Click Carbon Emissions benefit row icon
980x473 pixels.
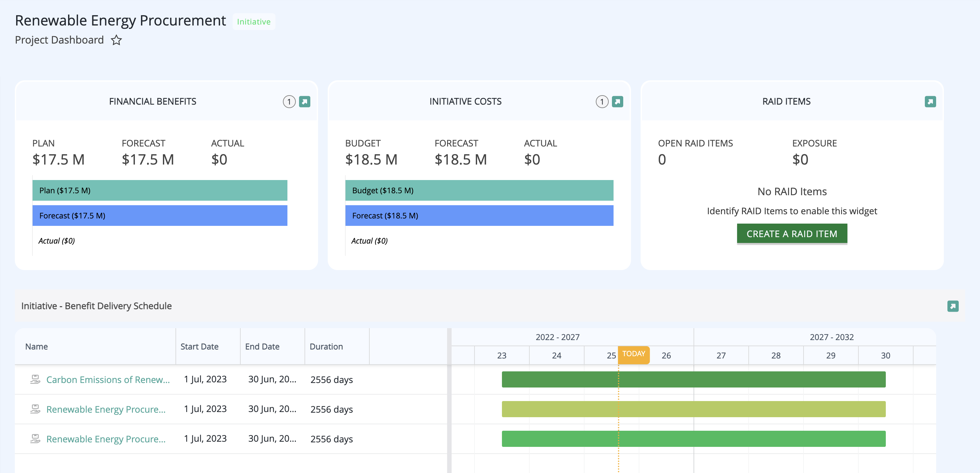35,379
